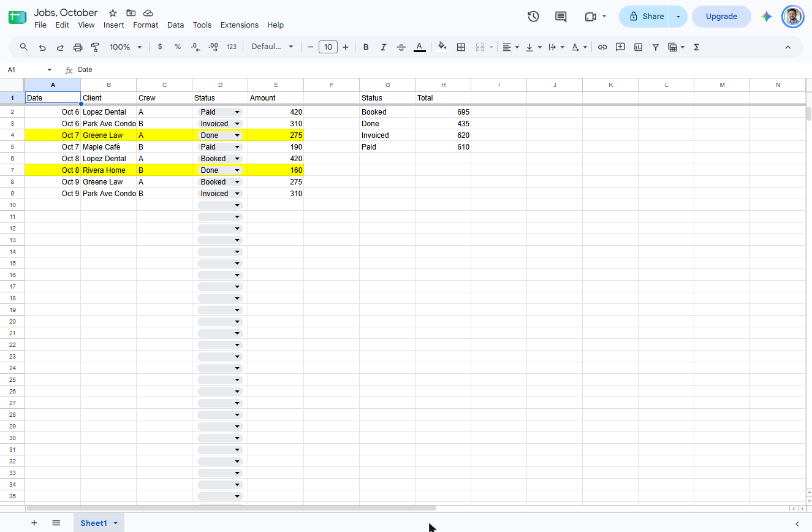
Task: Increase font size with plus button
Action: tap(346, 47)
